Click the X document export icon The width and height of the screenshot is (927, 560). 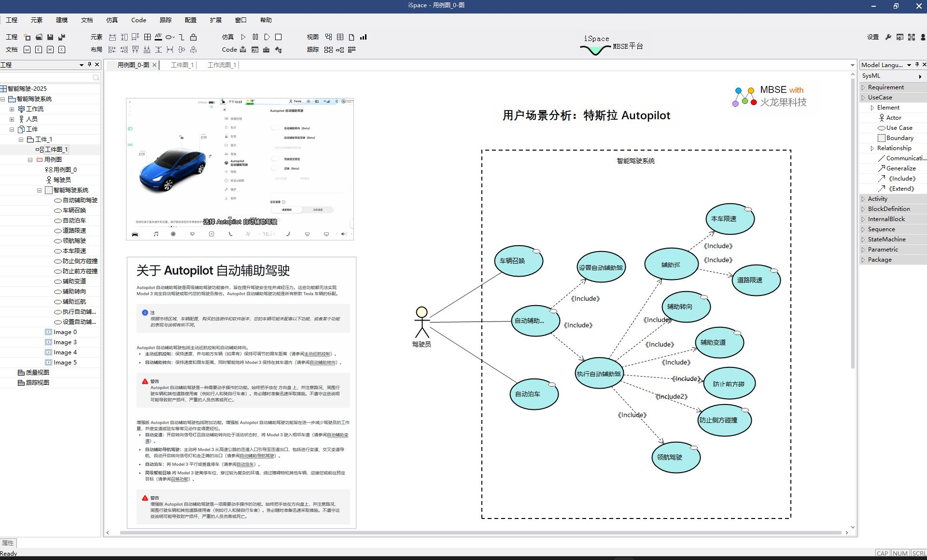62,50
